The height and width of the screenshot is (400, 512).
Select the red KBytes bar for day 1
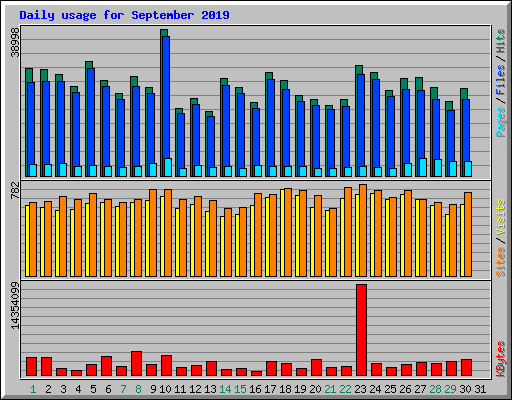coord(31,367)
